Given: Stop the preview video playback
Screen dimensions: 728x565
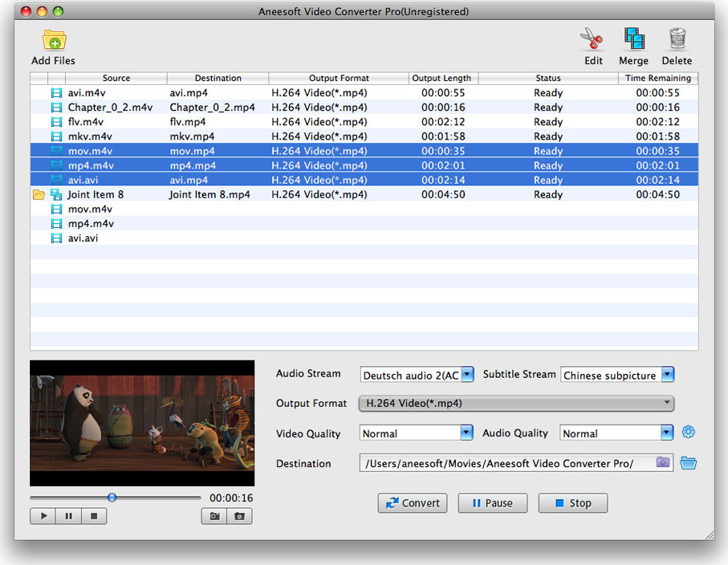Looking at the screenshot, I should [94, 516].
